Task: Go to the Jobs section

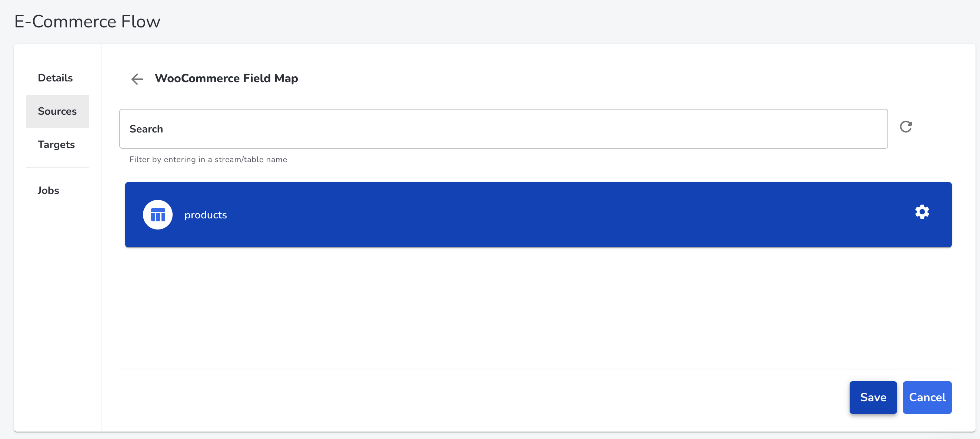Action: pyautogui.click(x=48, y=190)
